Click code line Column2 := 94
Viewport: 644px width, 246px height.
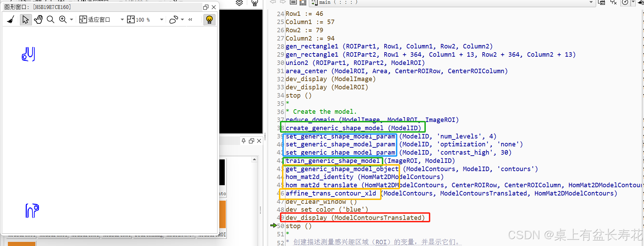pyautogui.click(x=310, y=38)
